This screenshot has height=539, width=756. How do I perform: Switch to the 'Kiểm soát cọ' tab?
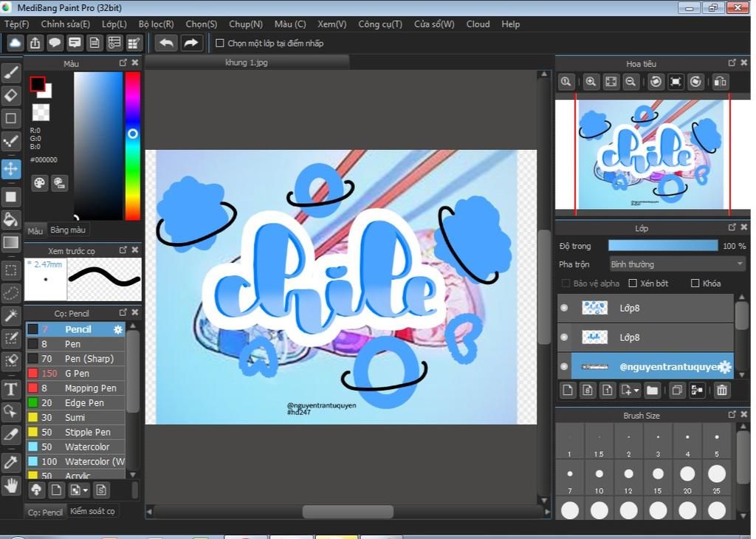tap(92, 511)
